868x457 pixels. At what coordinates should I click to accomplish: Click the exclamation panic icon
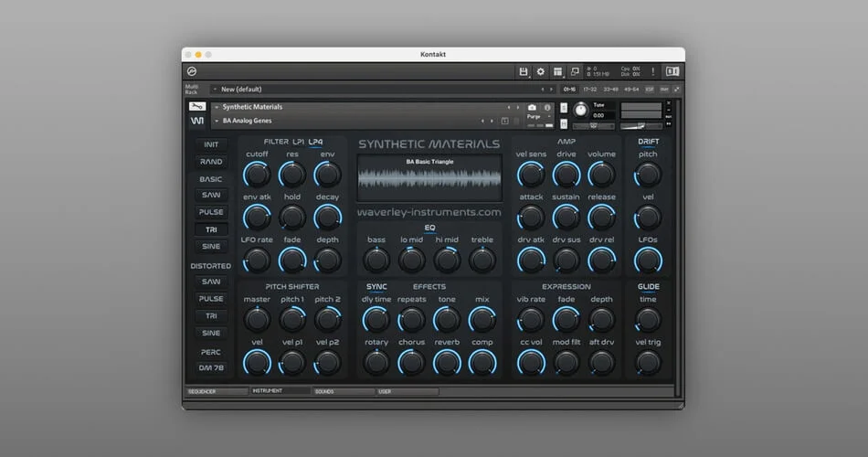(x=653, y=71)
